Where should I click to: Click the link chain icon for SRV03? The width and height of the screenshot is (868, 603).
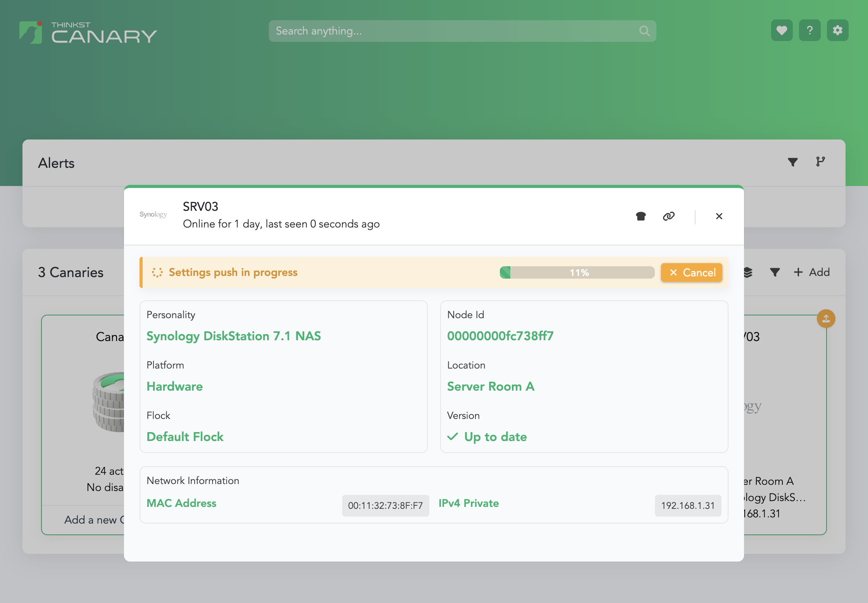[x=669, y=216]
